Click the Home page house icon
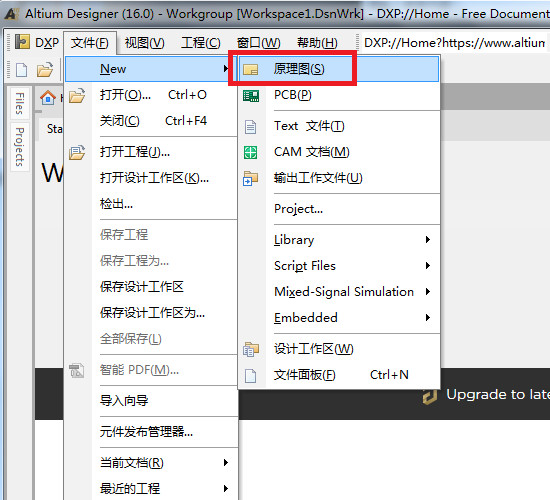This screenshot has height=500, width=550. click(x=48, y=98)
